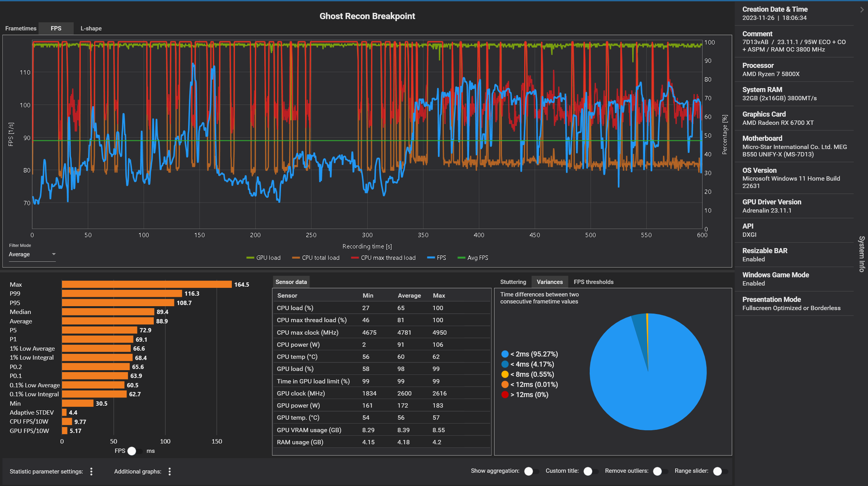Open Filter Mode Average dropdown
Image resolution: width=868 pixels, height=486 pixels.
(32, 254)
